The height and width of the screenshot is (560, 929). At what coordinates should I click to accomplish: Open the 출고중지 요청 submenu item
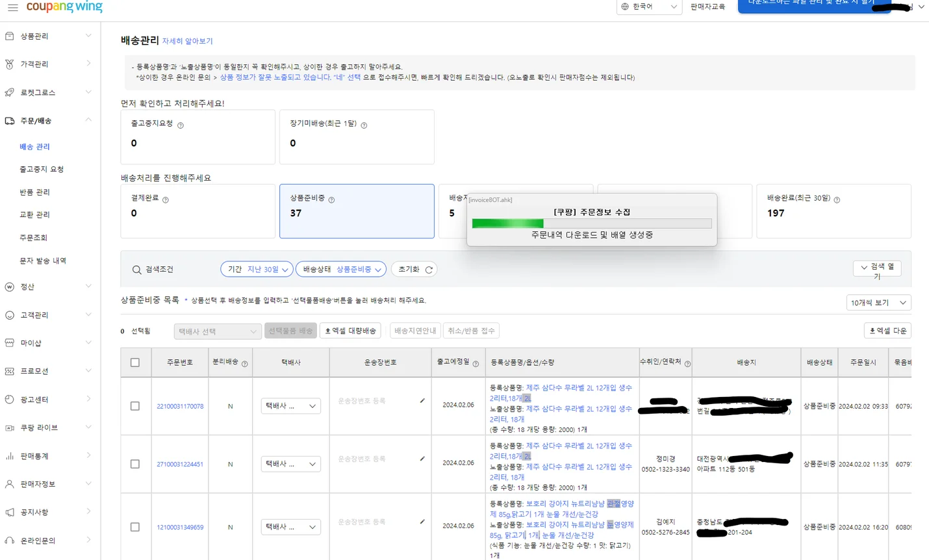point(42,169)
